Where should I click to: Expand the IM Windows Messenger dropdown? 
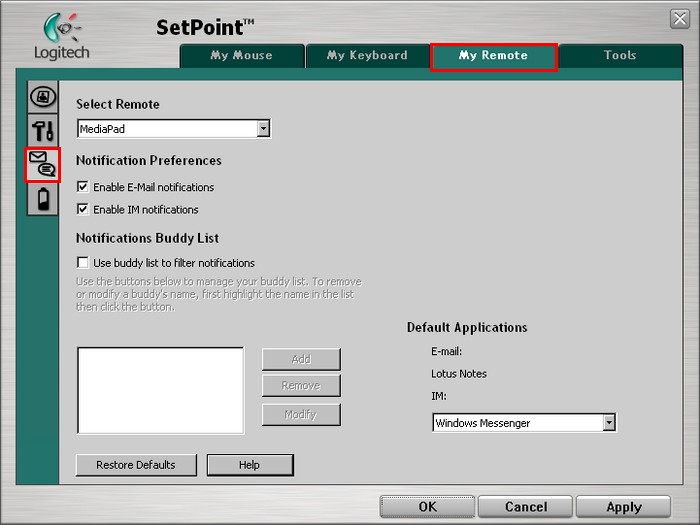524,422
